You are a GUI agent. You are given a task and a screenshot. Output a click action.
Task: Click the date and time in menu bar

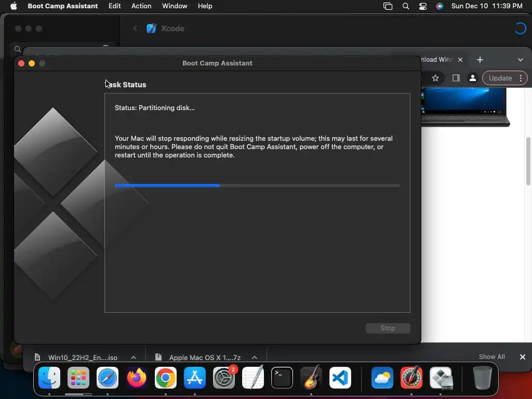(x=486, y=6)
